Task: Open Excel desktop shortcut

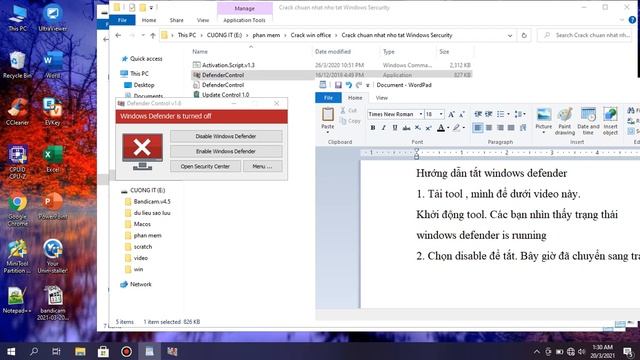Action: pos(53,159)
